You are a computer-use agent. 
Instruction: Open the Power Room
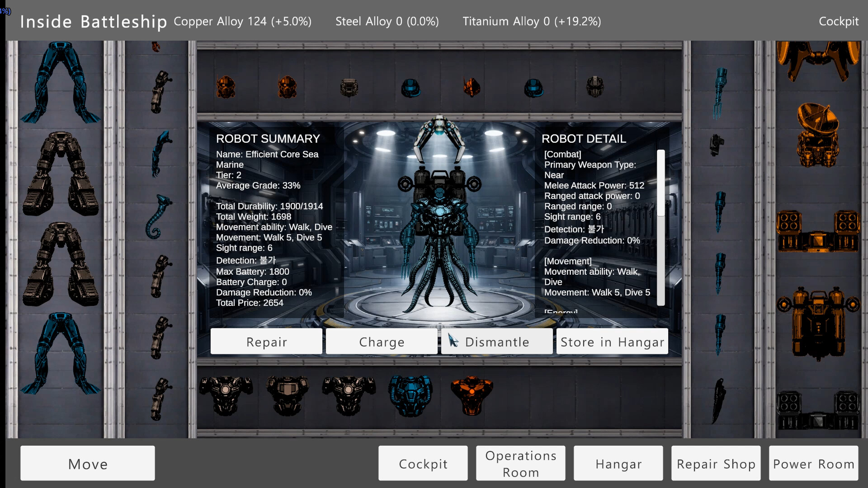tap(814, 464)
